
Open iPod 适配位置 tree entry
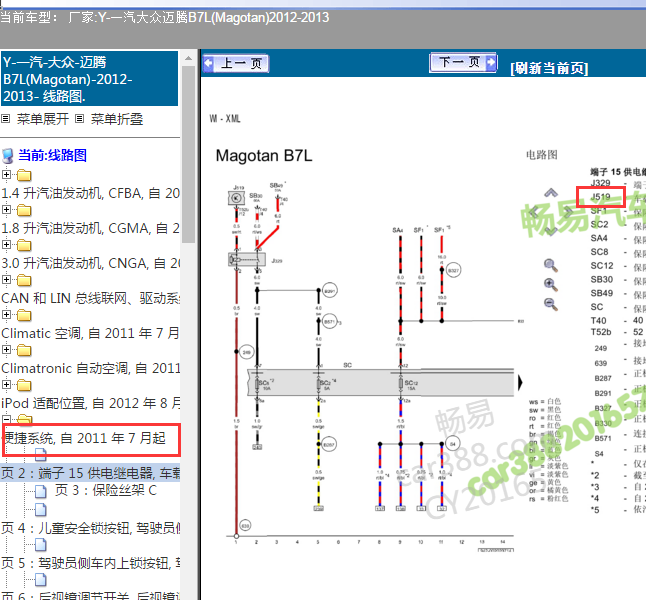[x=90, y=403]
